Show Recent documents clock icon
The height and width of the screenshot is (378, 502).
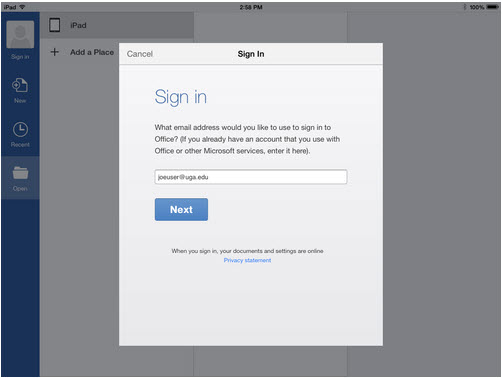tap(20, 129)
